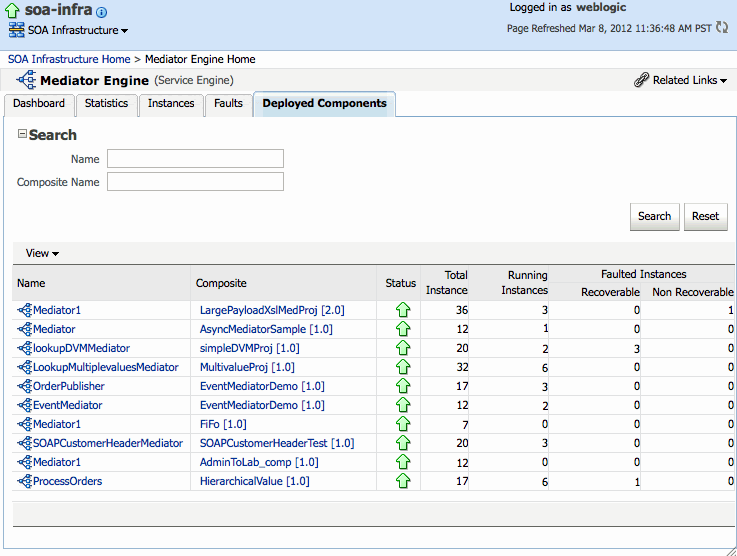Screen dimensions: 737x556
Task: Switch to the Dashboard tab
Action: pos(39,103)
